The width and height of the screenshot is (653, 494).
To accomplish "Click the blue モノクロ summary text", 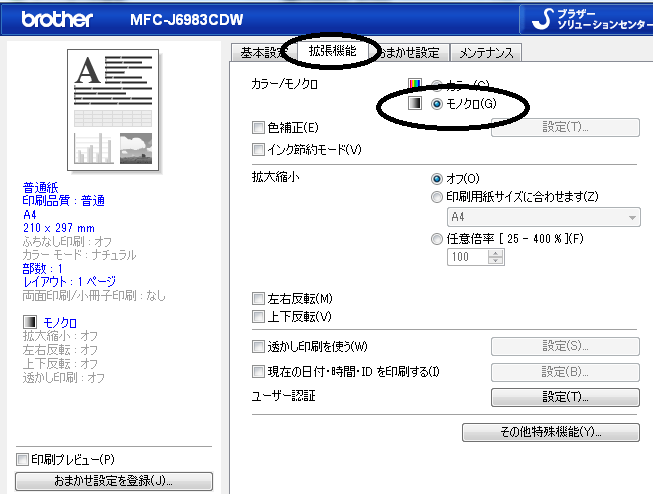I will click(60, 323).
